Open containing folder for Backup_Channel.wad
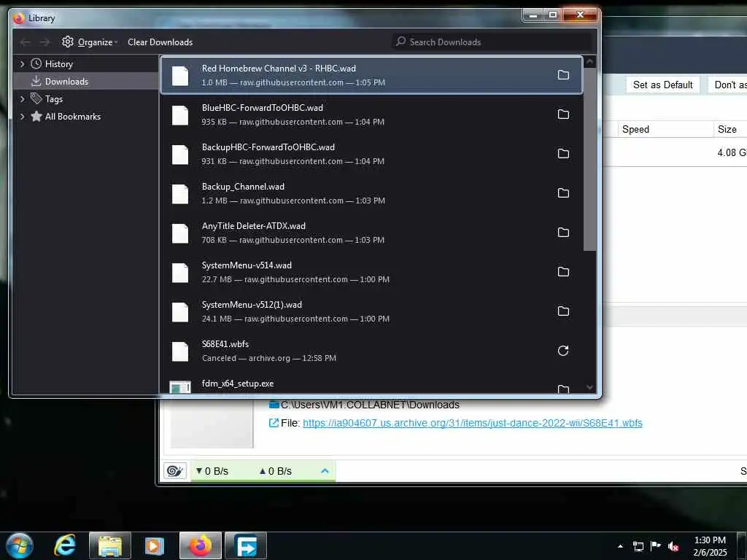The height and width of the screenshot is (560, 747). pyautogui.click(x=563, y=192)
